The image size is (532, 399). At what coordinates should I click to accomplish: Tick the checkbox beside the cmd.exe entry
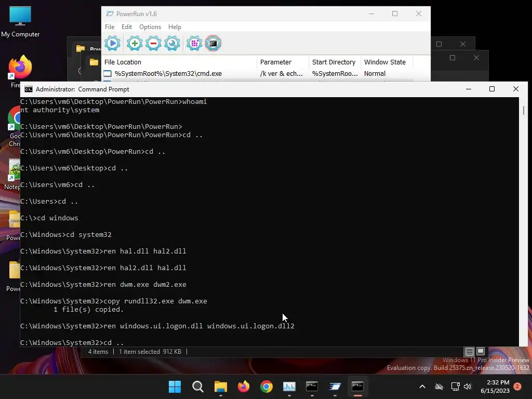(108, 74)
